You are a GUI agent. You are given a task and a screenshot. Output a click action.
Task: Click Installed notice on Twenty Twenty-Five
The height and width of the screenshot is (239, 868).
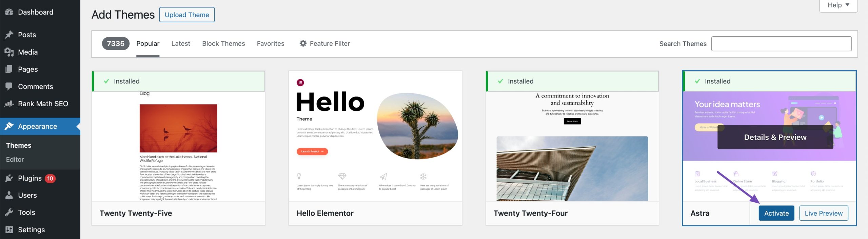click(x=178, y=81)
